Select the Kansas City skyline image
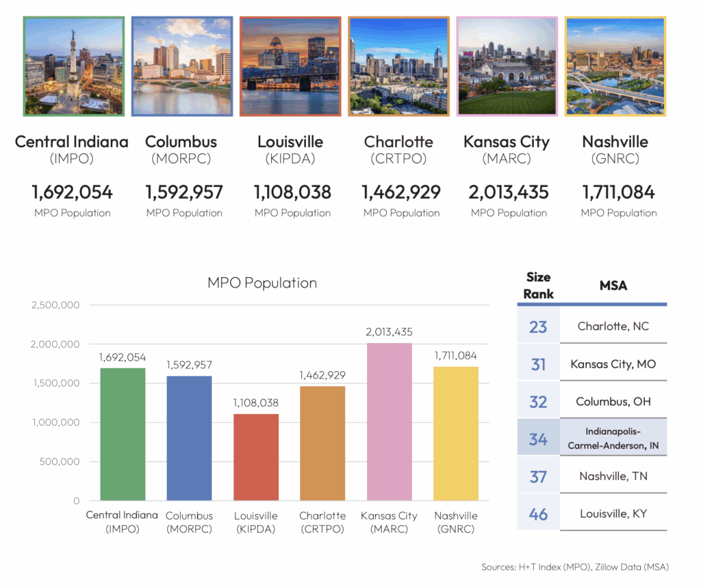Screen dimensions: 701x588 (x=507, y=66)
